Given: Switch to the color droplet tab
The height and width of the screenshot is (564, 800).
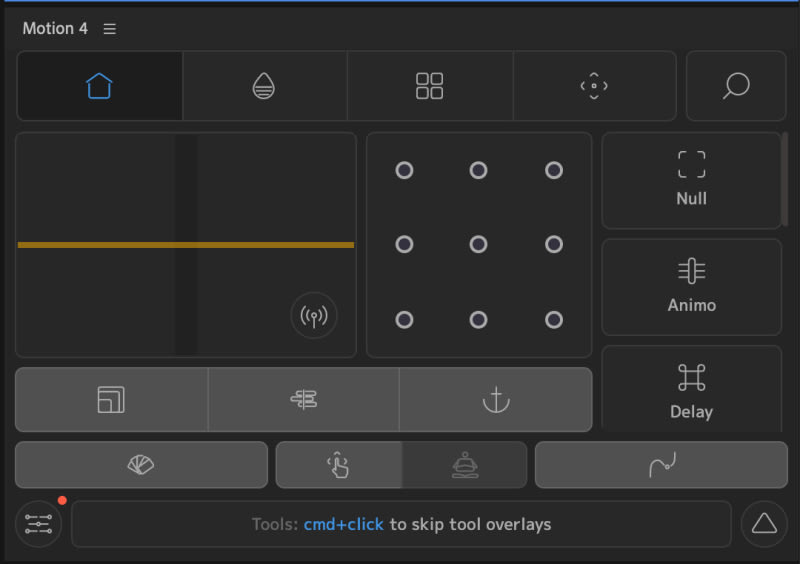Looking at the screenshot, I should pyautogui.click(x=264, y=86).
